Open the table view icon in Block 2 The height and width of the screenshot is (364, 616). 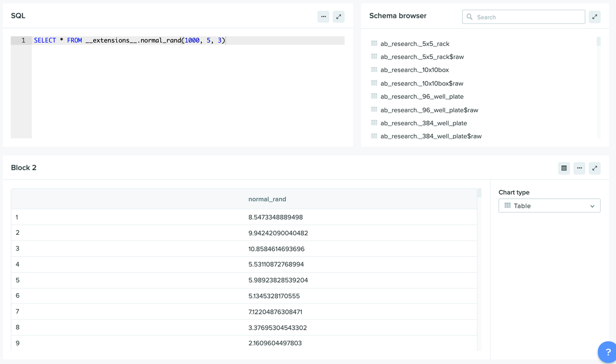pos(564,168)
